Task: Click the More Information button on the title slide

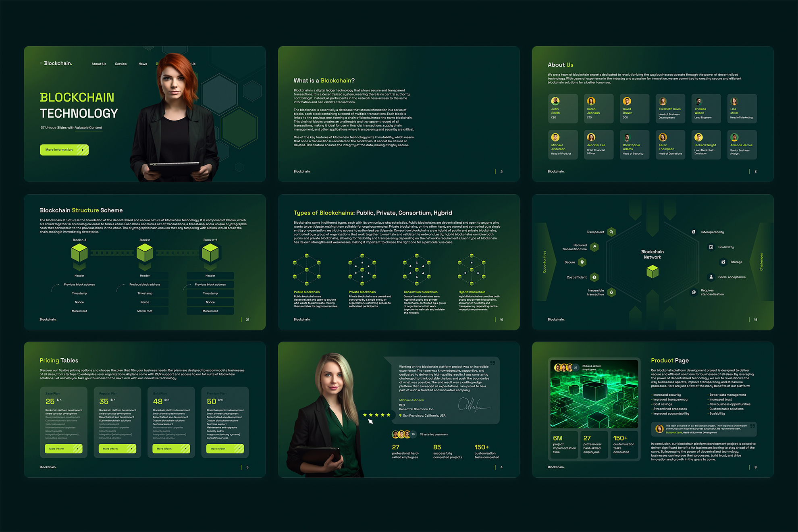Action: [64, 150]
